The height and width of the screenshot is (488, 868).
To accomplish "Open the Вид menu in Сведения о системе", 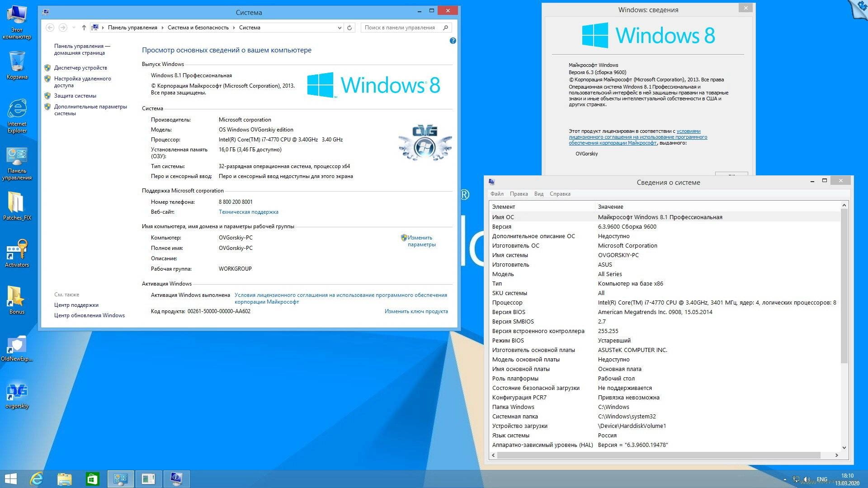I will (x=538, y=193).
